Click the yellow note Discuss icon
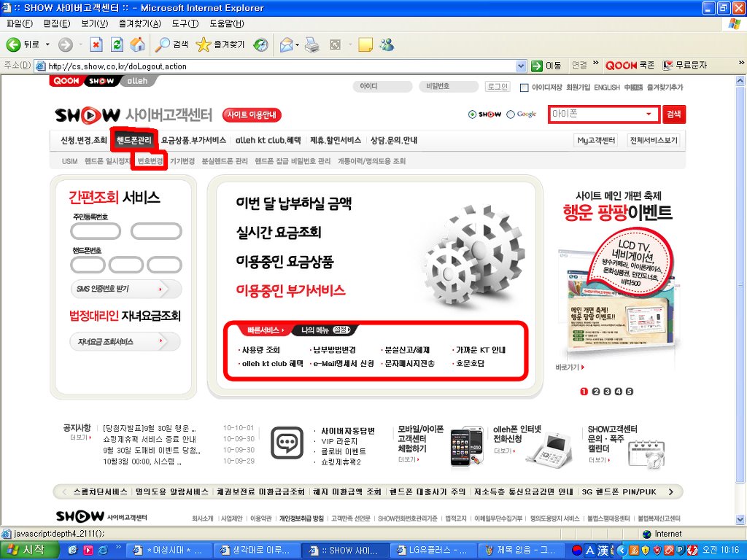 tap(365, 44)
